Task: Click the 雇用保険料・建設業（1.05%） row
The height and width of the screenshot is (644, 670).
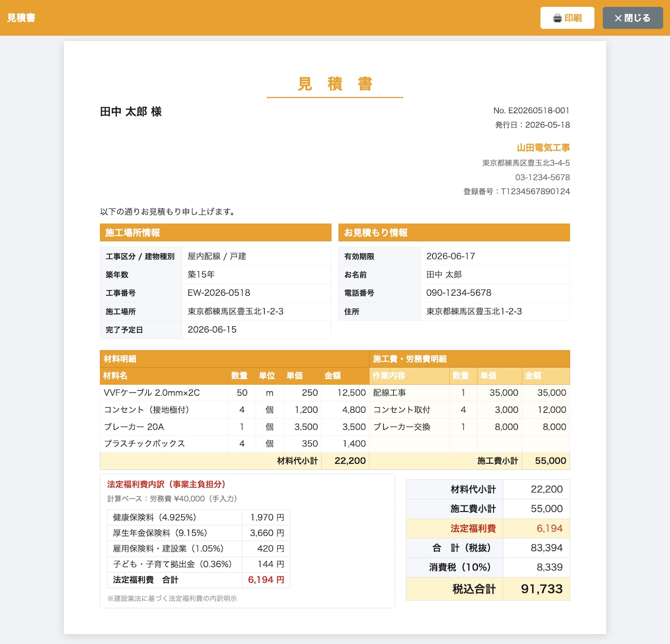Action: click(x=198, y=548)
